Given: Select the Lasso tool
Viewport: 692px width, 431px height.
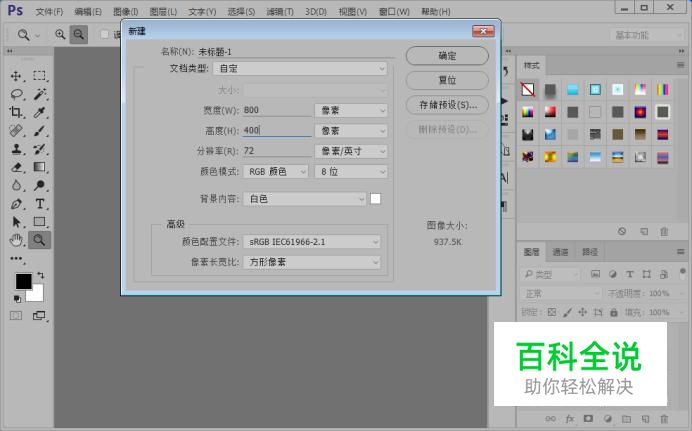Looking at the screenshot, I should click(x=16, y=94).
